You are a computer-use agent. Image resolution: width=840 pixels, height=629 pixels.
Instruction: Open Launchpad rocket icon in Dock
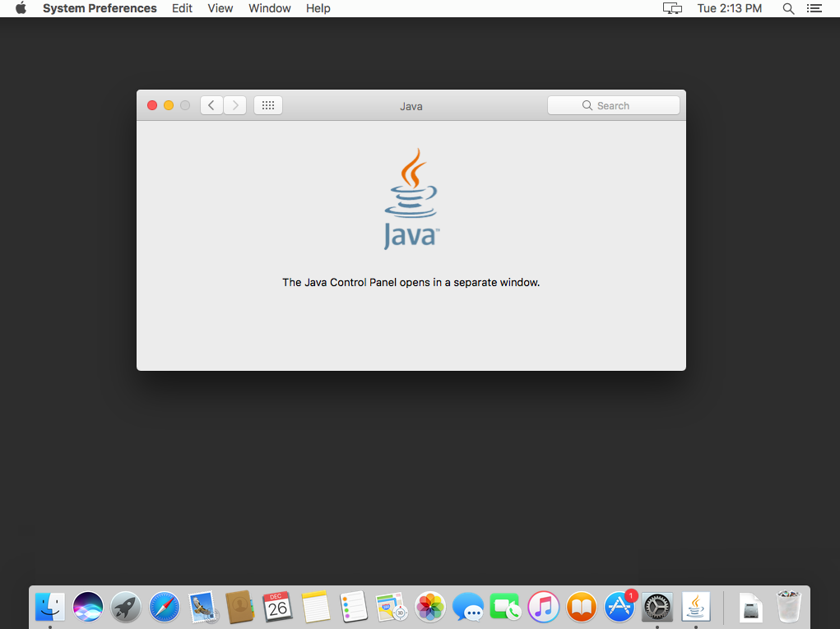pos(126,608)
